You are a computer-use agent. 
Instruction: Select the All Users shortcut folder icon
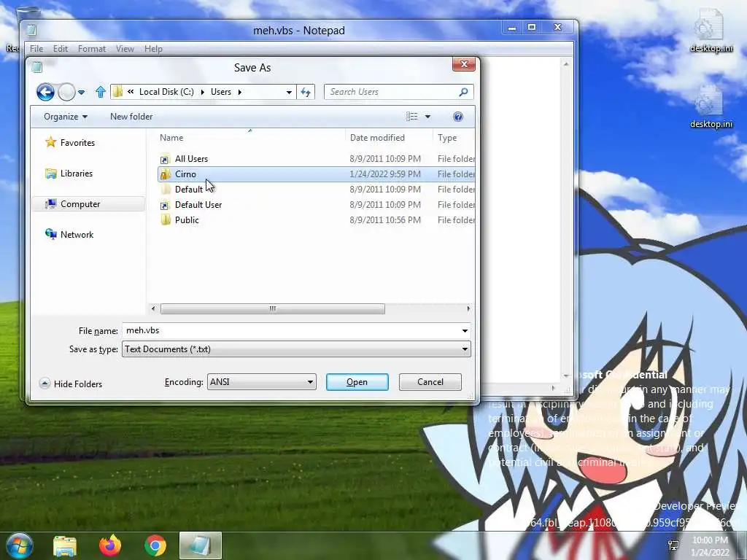tap(165, 159)
